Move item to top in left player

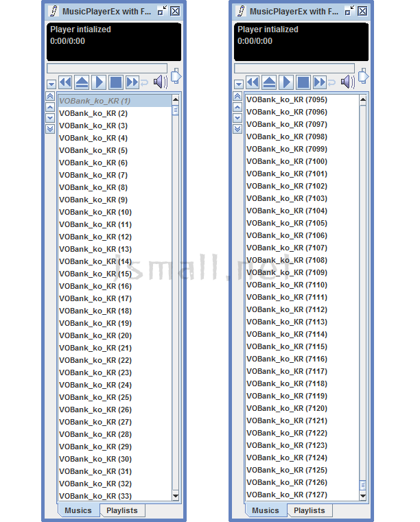tap(50, 96)
